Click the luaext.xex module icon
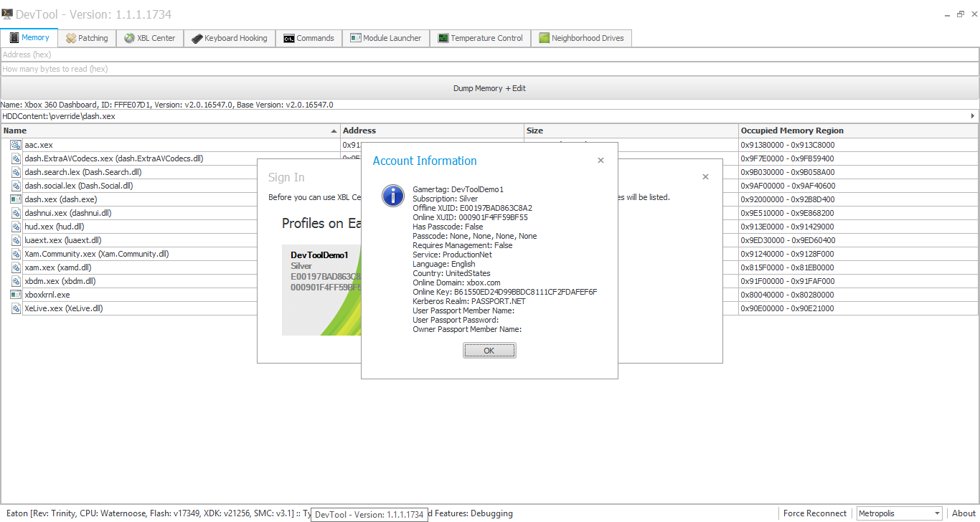980x522 pixels. tap(16, 240)
